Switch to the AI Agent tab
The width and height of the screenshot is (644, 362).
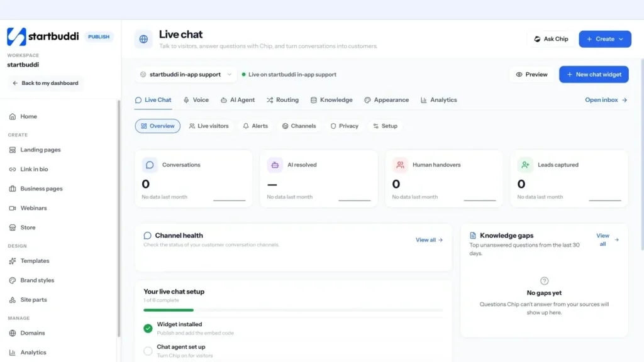[237, 100]
